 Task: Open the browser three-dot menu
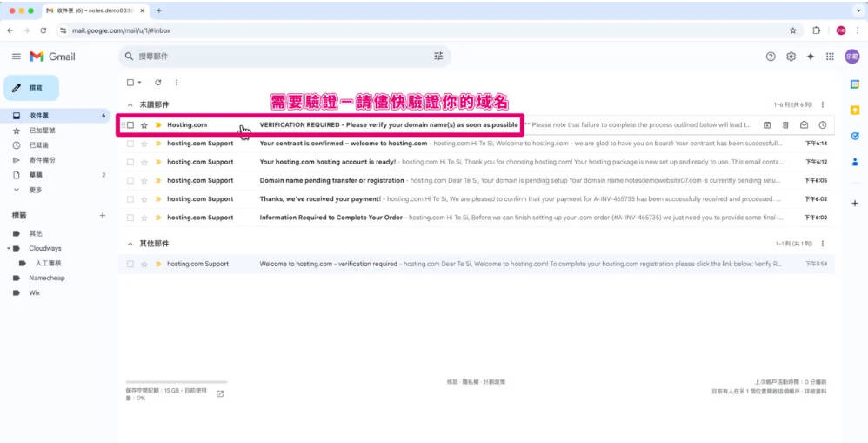pos(858,30)
